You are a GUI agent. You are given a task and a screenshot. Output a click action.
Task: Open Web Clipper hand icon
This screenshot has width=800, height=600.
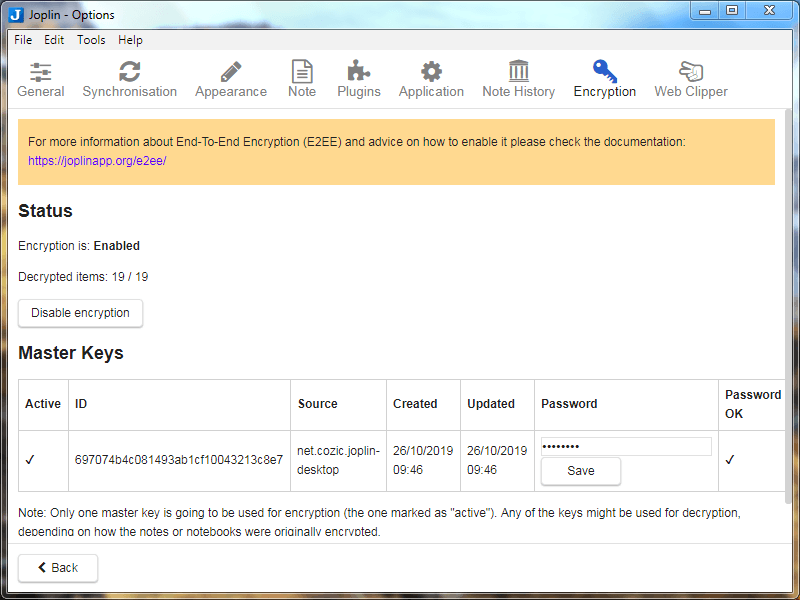pyautogui.click(x=691, y=71)
